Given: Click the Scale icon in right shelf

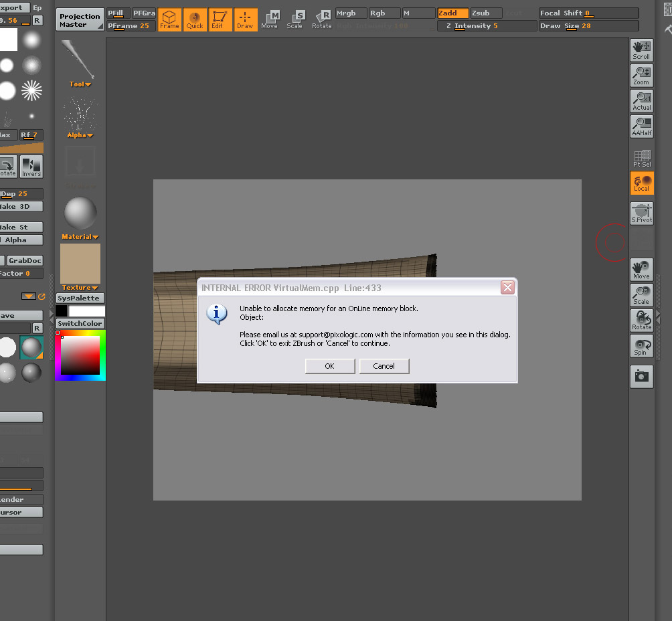Looking at the screenshot, I should pyautogui.click(x=642, y=295).
